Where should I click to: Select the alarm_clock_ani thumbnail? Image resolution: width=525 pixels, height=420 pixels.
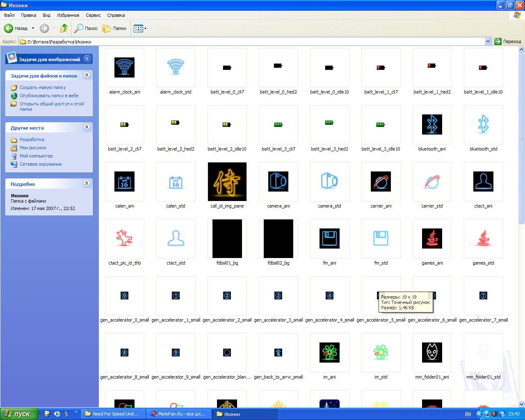(x=125, y=68)
